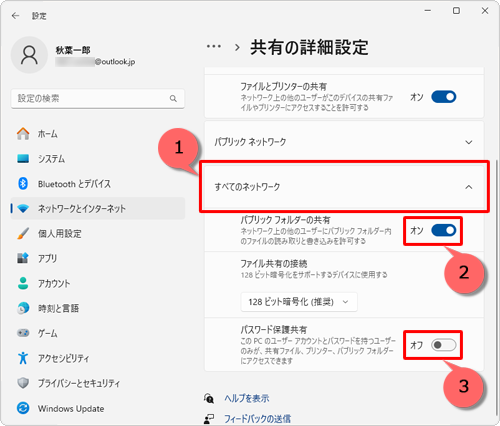Click the 時刻と言語 globe clock icon

[x=23, y=308]
